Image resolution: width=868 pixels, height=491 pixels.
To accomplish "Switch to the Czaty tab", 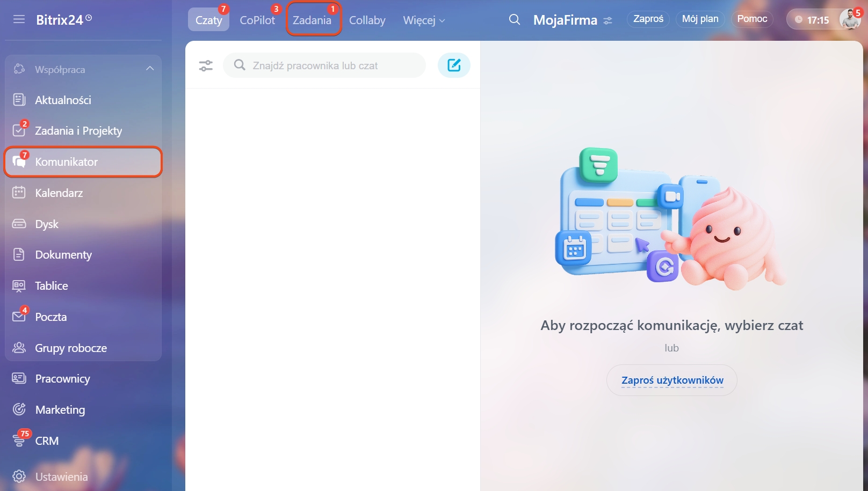I will (208, 20).
